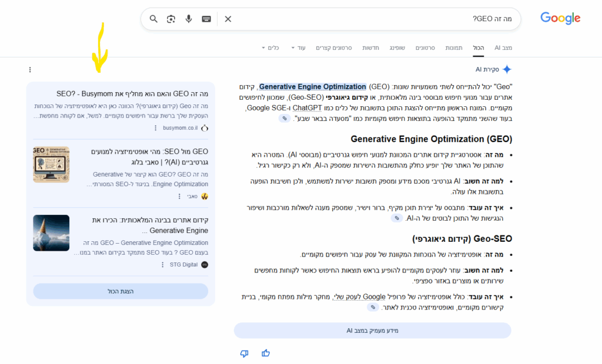
Task: Click the busymom.co.il source name
Action: tap(180, 128)
